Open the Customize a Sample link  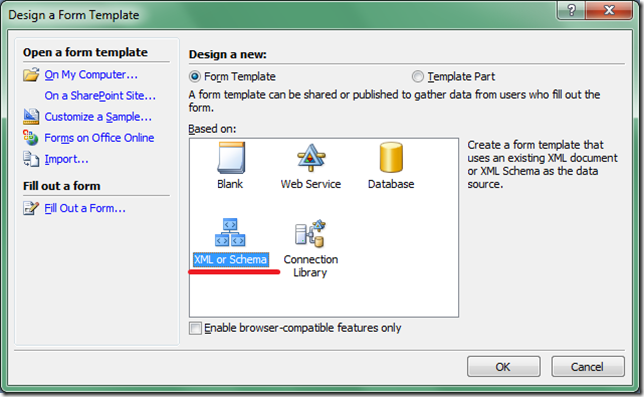click(x=98, y=117)
